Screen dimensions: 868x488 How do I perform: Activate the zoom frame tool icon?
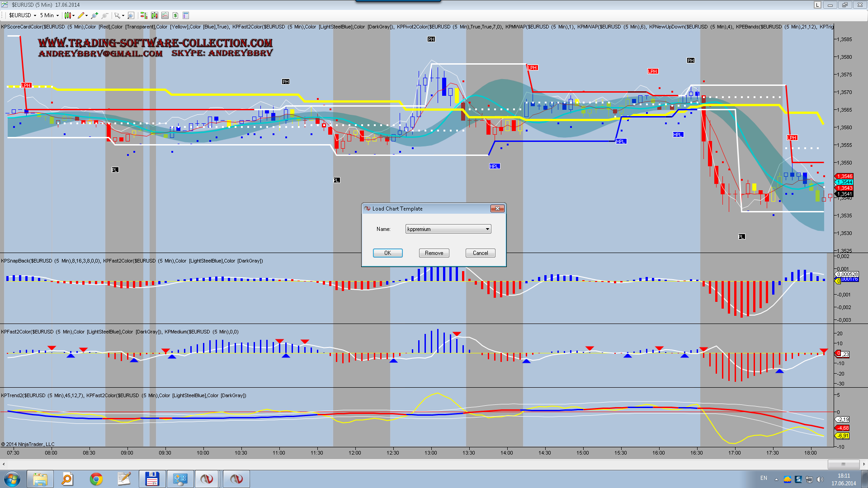tap(131, 15)
